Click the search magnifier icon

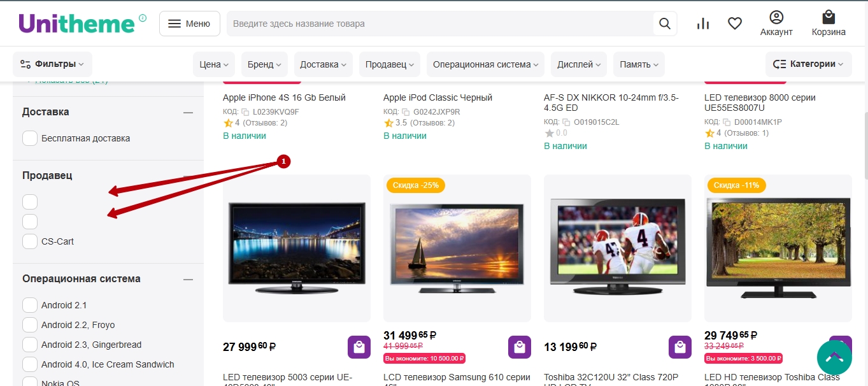point(664,24)
